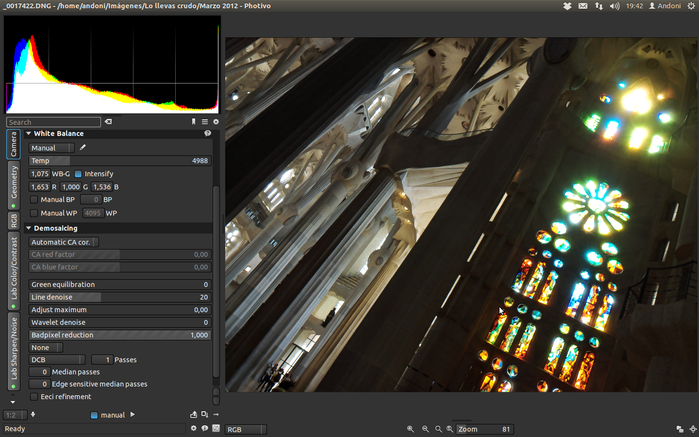Open Dropbox indicator in top panel
Image resolution: width=699 pixels, height=437 pixels.
(x=567, y=6)
